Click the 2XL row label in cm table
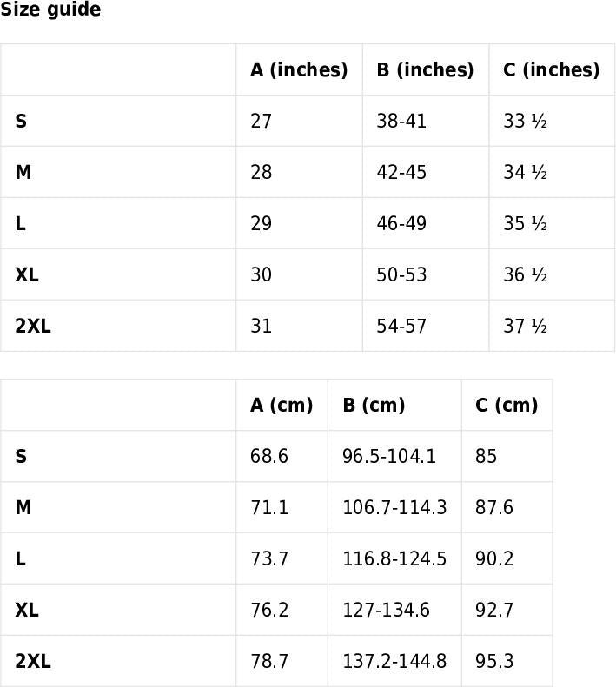 click(x=33, y=662)
